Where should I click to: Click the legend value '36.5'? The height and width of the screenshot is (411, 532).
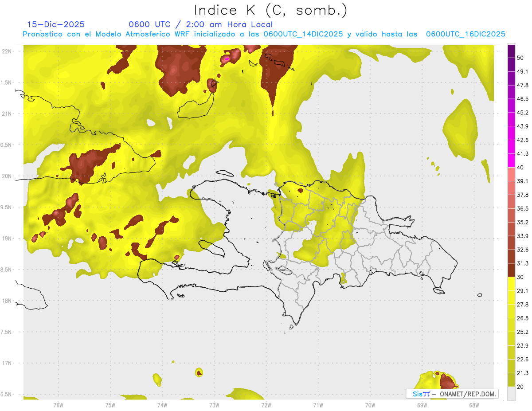click(x=523, y=208)
